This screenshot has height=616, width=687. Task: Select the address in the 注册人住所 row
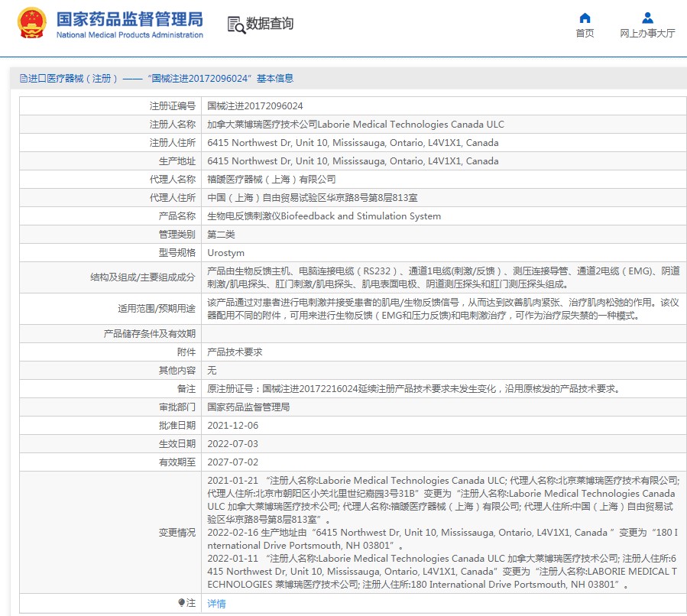tap(353, 143)
